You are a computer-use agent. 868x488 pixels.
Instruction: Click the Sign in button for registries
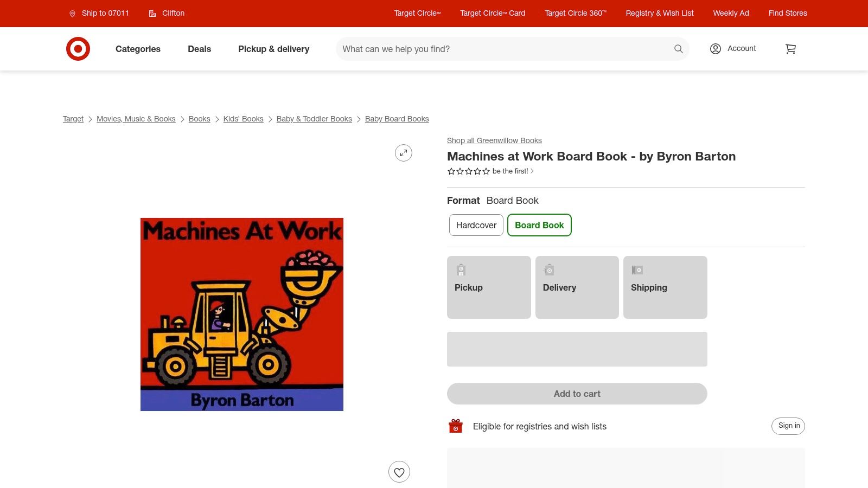pos(788,426)
